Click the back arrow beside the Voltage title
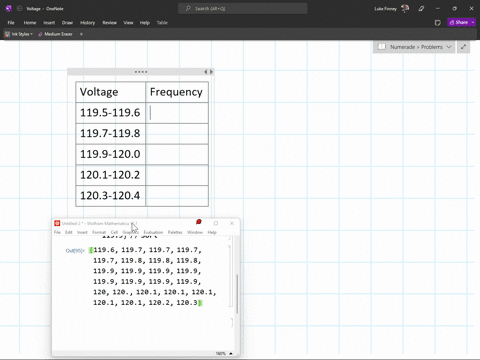Viewport: 480px width, 360px height. 19,9
